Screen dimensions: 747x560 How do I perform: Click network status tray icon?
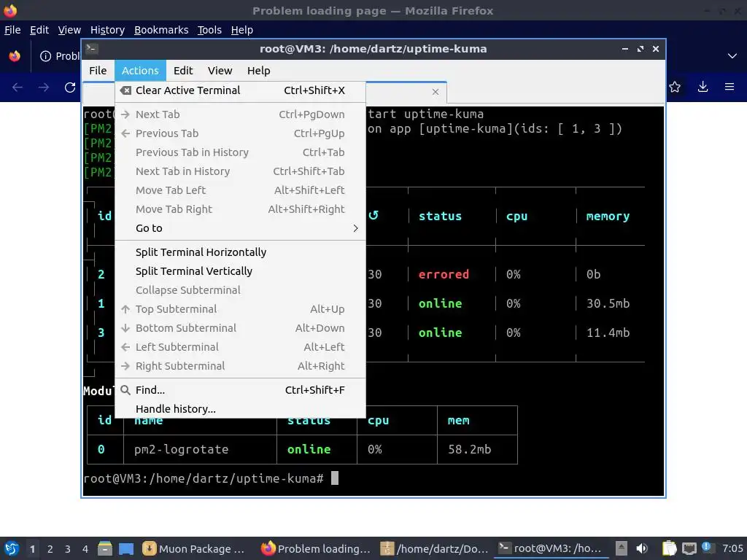point(689,548)
